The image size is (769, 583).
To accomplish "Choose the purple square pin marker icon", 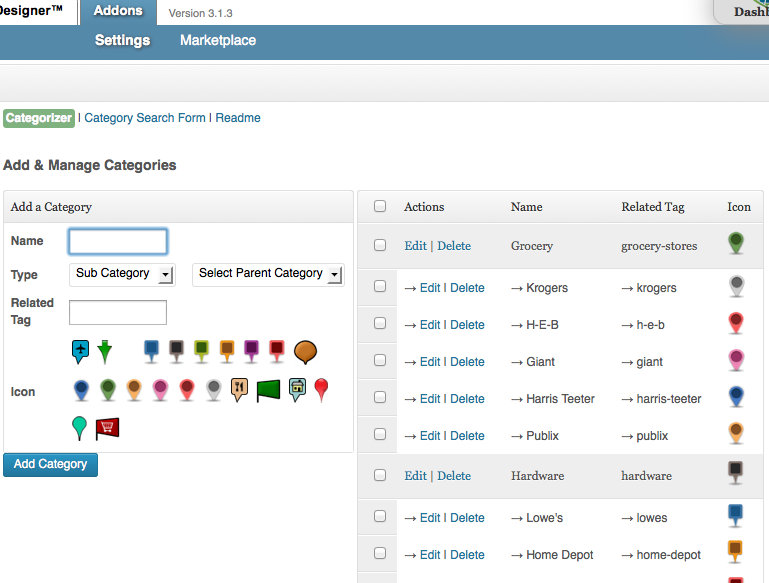I will pyautogui.click(x=251, y=351).
